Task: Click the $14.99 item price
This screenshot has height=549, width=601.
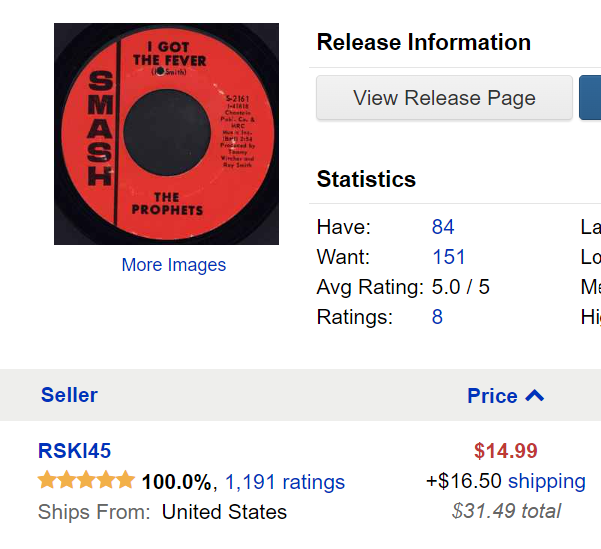Action: [x=506, y=450]
